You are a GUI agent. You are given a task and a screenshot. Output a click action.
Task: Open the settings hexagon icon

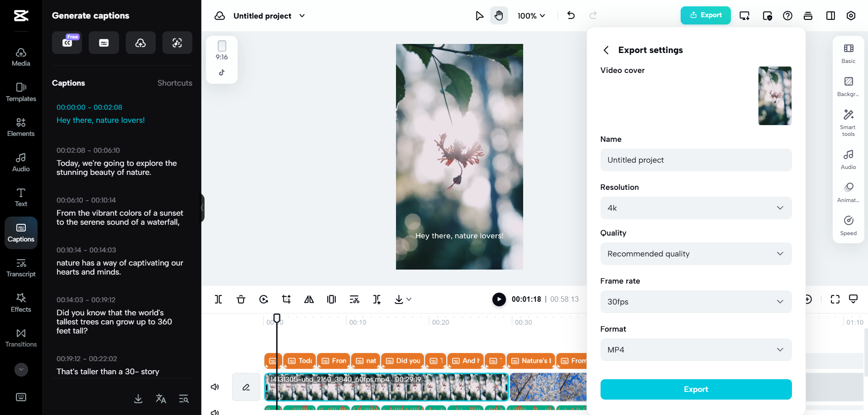coord(851,16)
